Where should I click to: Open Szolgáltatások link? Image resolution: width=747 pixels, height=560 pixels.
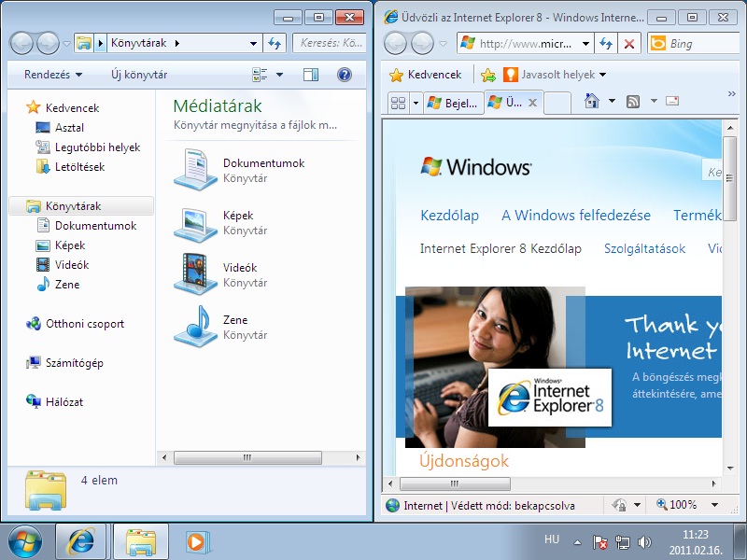(x=644, y=248)
